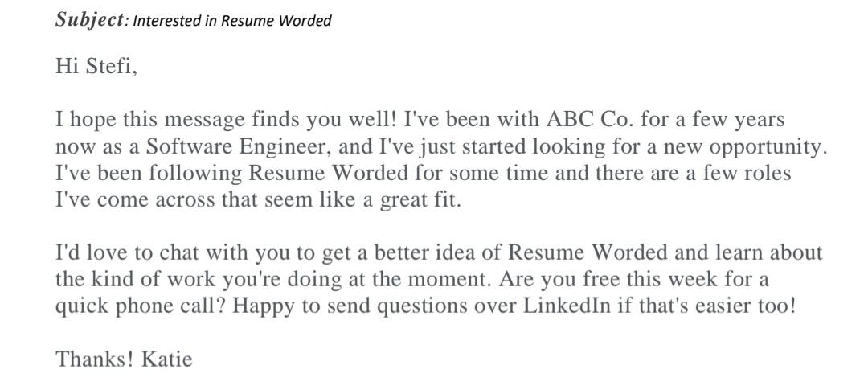Click the word LinkedIn
868x390 pixels.
click(x=567, y=306)
